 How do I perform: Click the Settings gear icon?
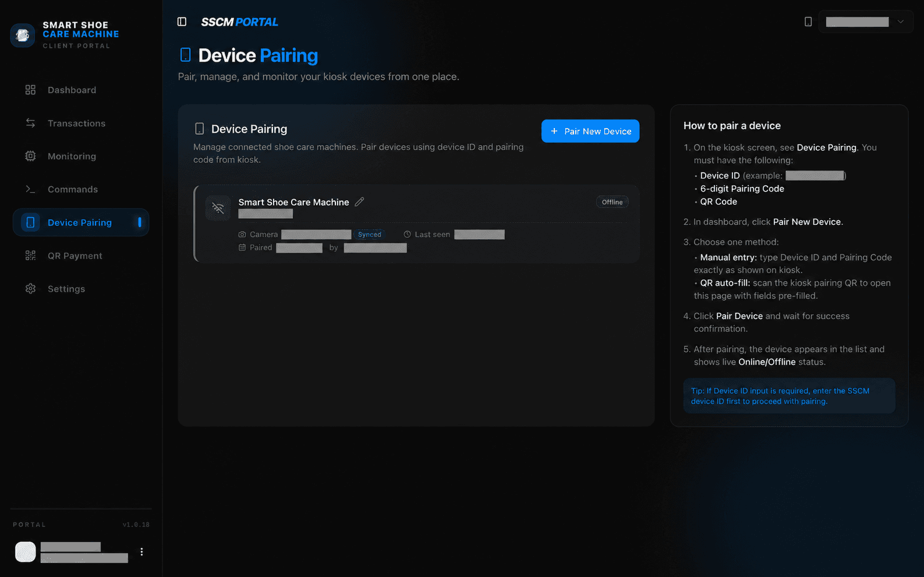[x=30, y=289]
